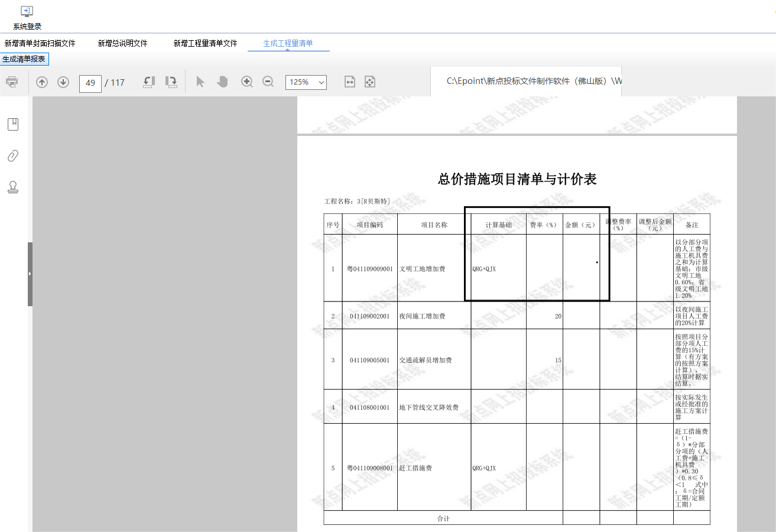Click code 粤041109009001
776x532 pixels.
[x=370, y=269]
